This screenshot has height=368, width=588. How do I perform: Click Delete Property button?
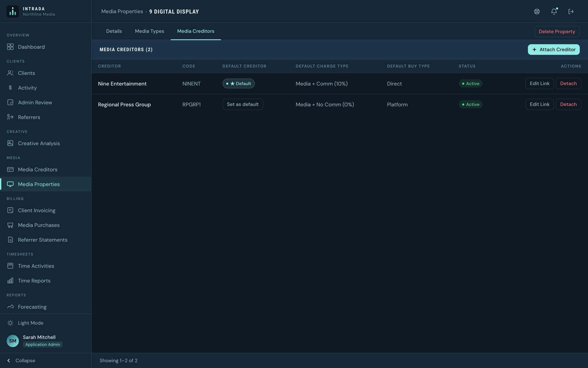tap(557, 31)
